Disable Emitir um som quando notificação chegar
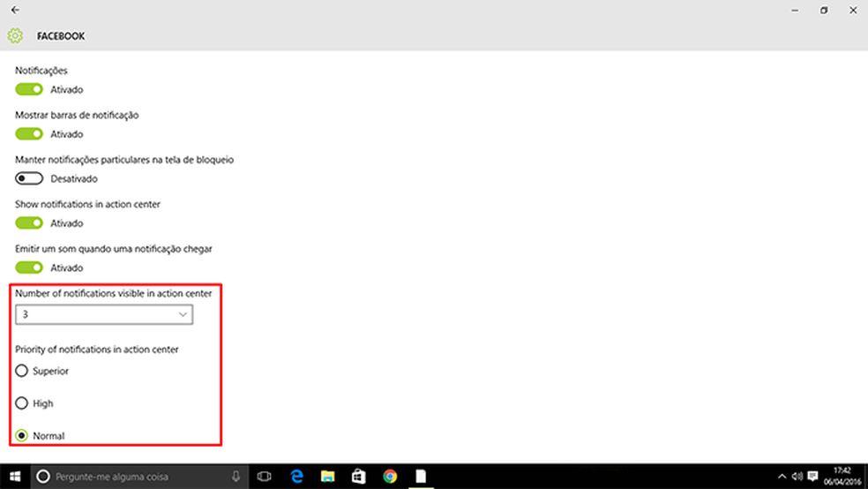The image size is (868, 489). (29, 267)
